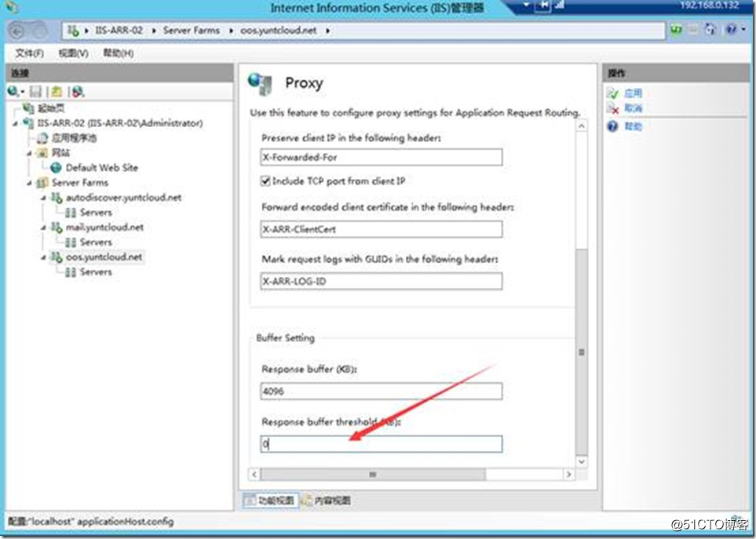The image size is (756, 539).
Task: Click the Apply (应用) action icon
Action: pyautogui.click(x=612, y=93)
